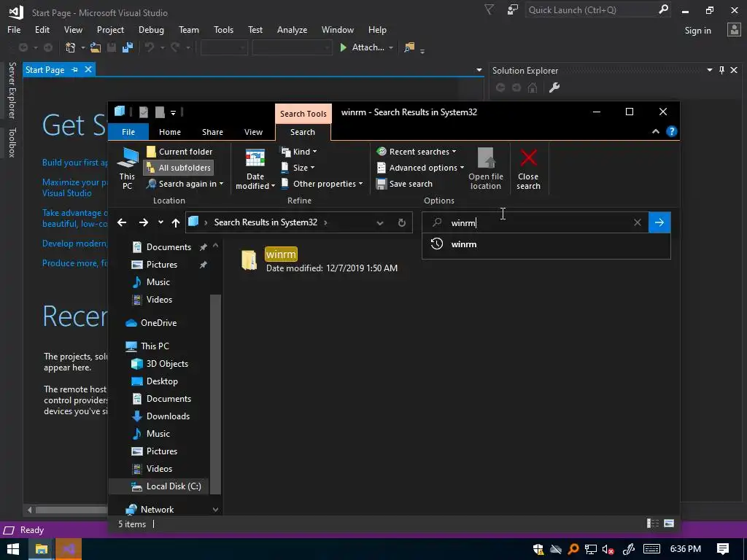Open Downloads in navigation pane
The image size is (747, 560).
(x=167, y=416)
